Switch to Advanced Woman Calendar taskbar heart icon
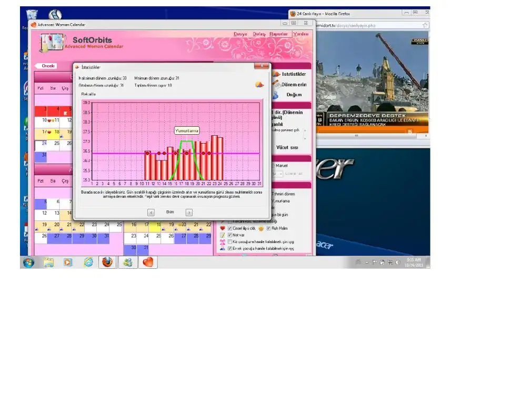The height and width of the screenshot is (404, 532). coord(148,262)
